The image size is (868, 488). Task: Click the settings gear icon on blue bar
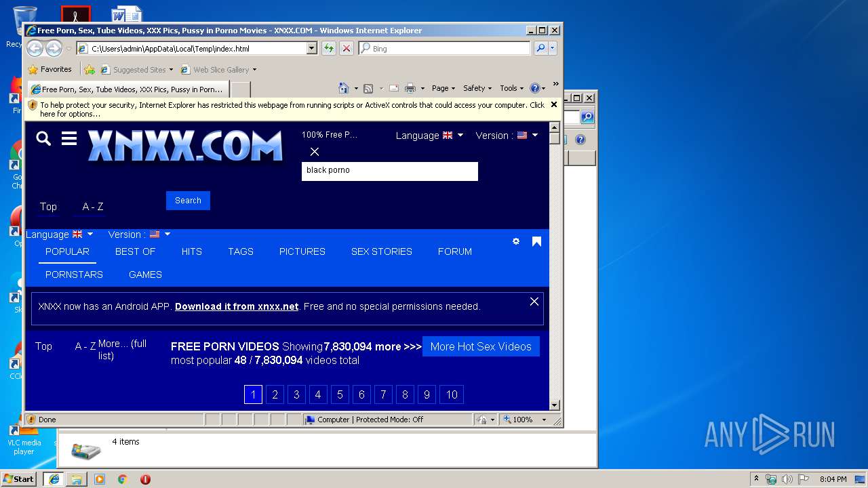516,241
